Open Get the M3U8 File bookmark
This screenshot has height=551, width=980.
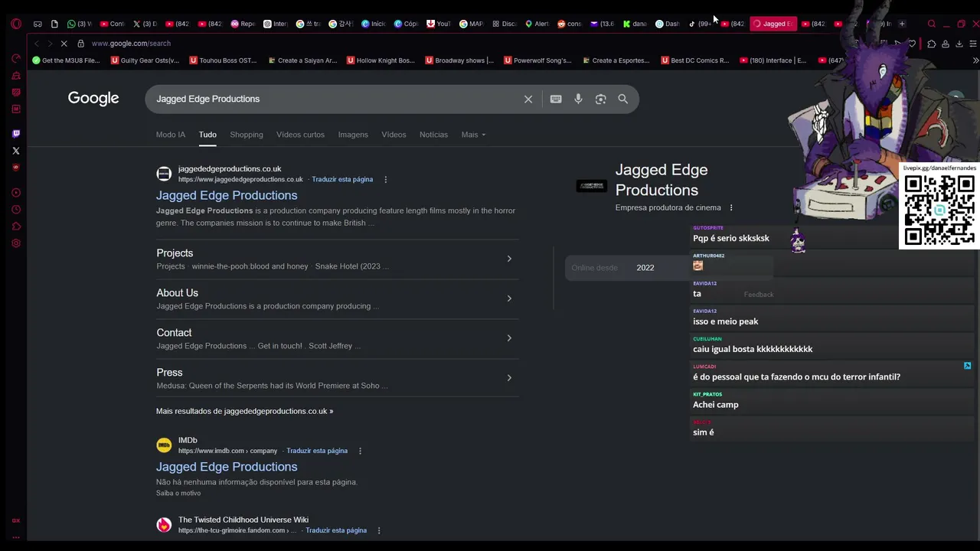[x=66, y=60]
